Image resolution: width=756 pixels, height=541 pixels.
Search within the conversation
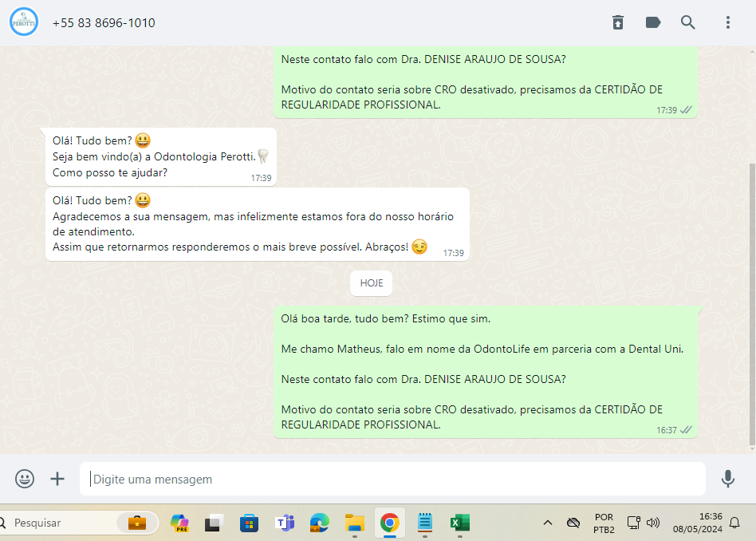[x=688, y=22]
